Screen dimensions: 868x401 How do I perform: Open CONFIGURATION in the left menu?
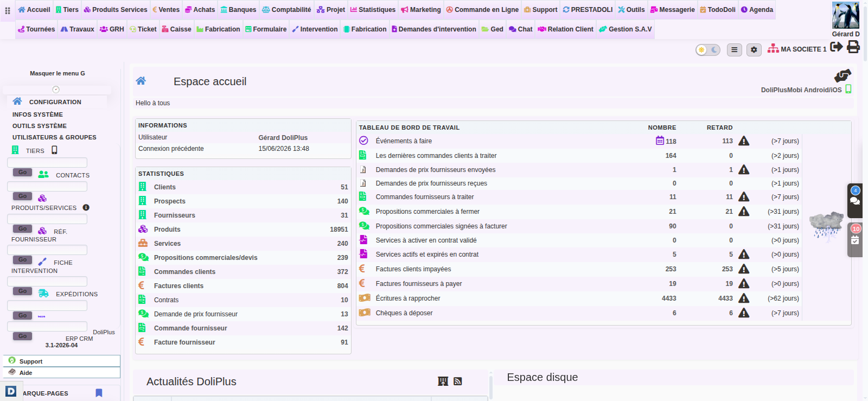pyautogui.click(x=55, y=102)
